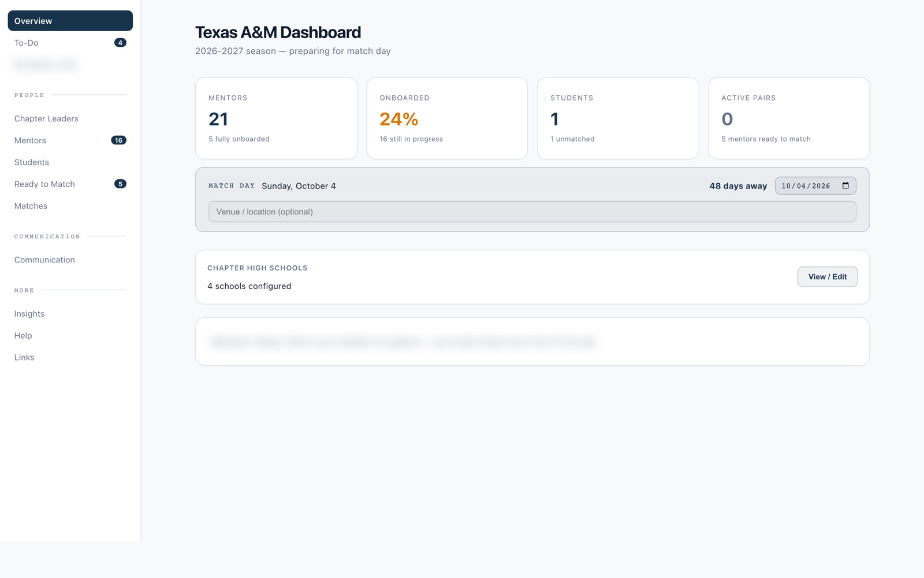Go to Communication in sidebar
The height and width of the screenshot is (578, 924).
tap(70, 260)
